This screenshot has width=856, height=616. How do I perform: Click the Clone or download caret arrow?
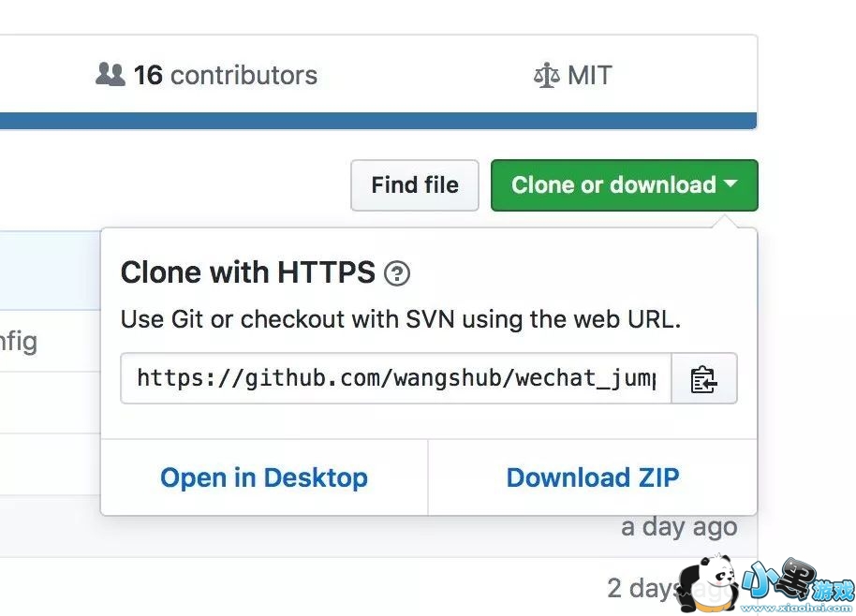[x=731, y=185]
